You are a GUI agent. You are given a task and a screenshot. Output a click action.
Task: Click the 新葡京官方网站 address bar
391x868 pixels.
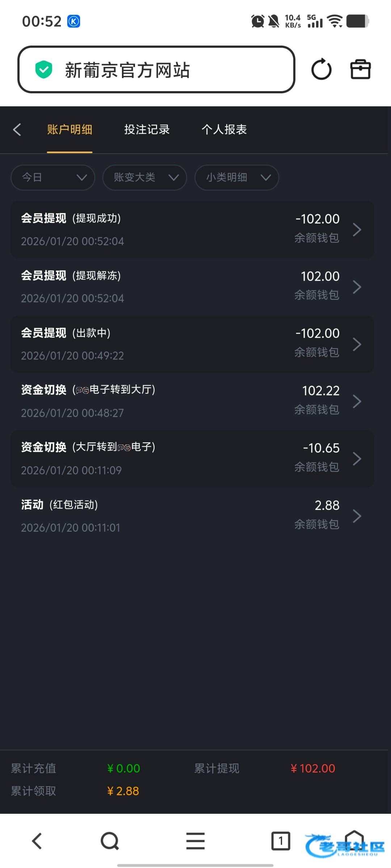(156, 69)
